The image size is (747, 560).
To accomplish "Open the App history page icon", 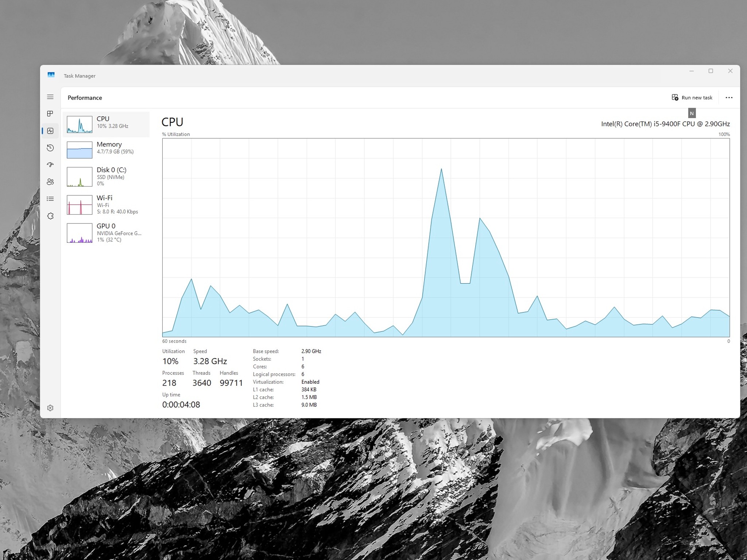I will pos(50,148).
